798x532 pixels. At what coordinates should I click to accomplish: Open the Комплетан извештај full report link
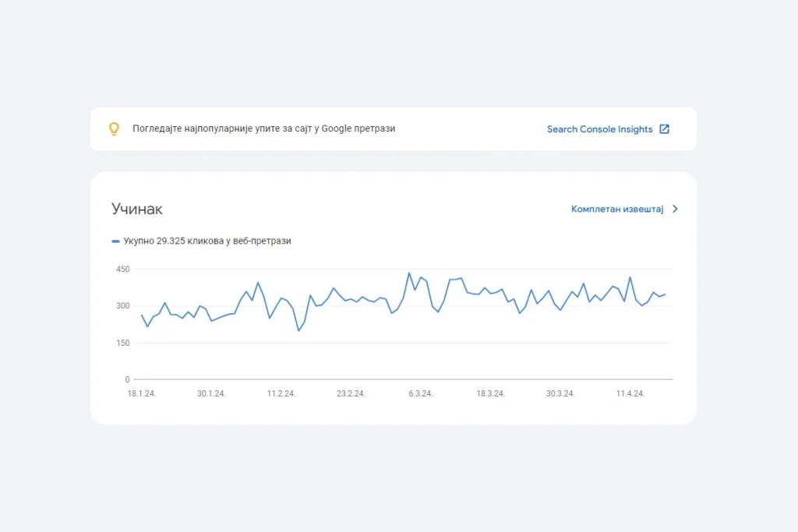616,209
